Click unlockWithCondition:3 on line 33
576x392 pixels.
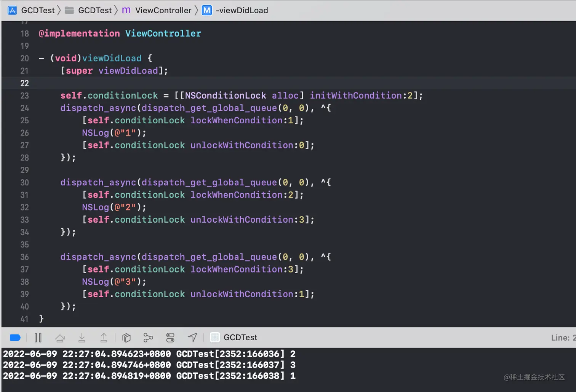247,220
